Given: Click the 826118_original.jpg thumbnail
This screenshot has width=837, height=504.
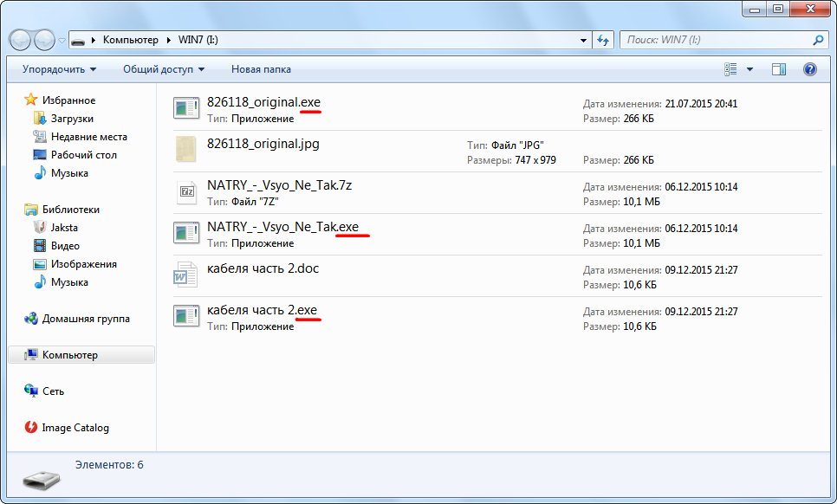Looking at the screenshot, I should point(186,149).
